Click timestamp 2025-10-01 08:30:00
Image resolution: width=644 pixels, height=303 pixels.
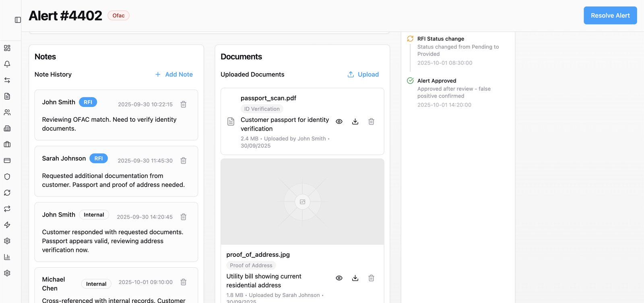coord(445,63)
